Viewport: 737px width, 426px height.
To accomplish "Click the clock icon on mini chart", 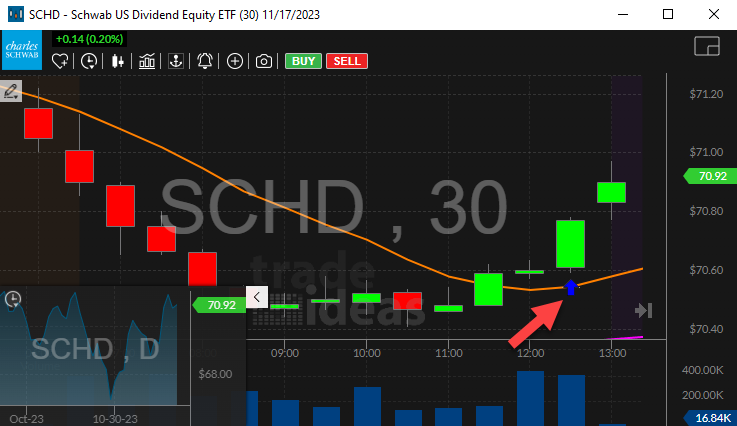I will 13,299.
